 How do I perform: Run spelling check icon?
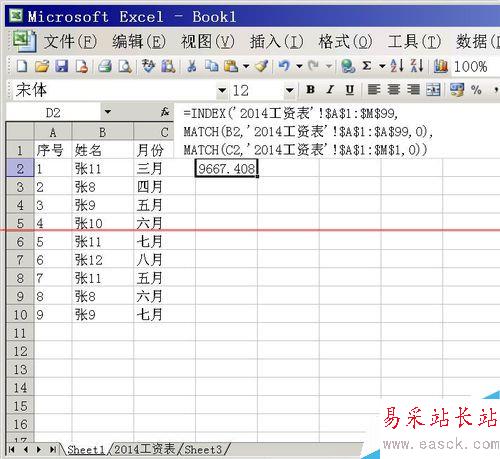[x=148, y=66]
